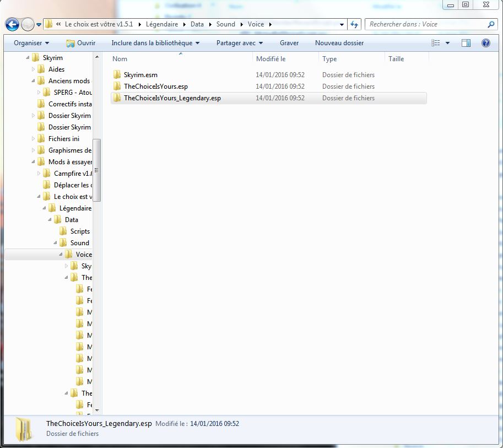
Task: Click the 'TheChoiceIsYours.esp' file name
Action: (x=155, y=87)
